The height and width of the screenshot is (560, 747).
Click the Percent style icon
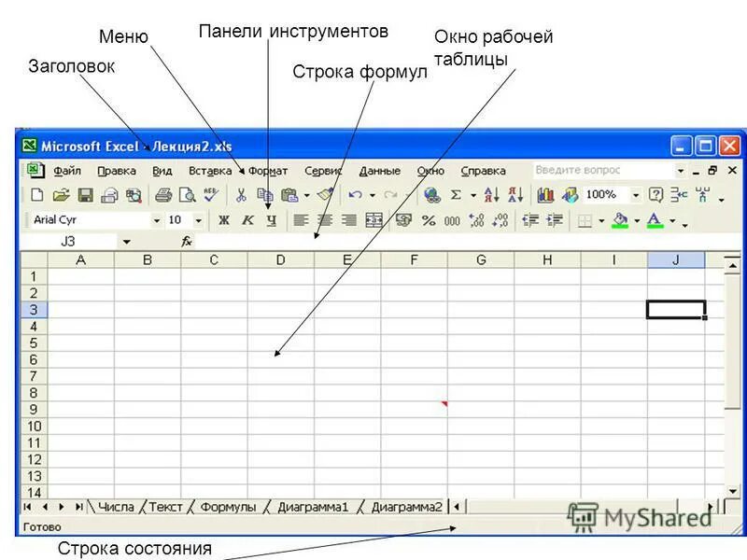429,220
